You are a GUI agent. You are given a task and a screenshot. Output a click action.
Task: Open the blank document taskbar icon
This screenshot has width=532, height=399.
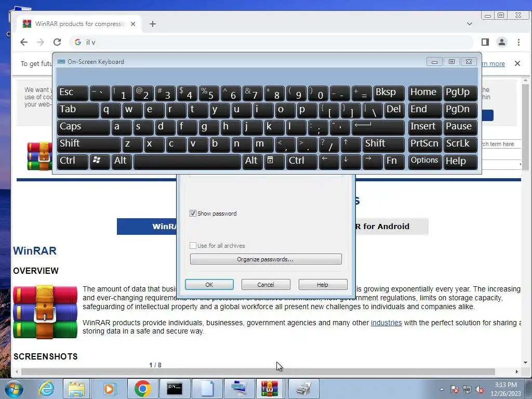pyautogui.click(x=207, y=389)
